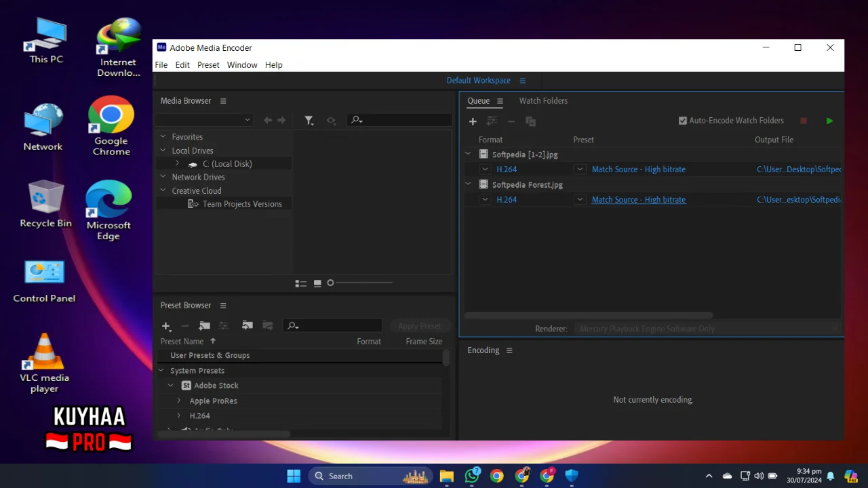Collapse the Favorites tree node

[163, 136]
